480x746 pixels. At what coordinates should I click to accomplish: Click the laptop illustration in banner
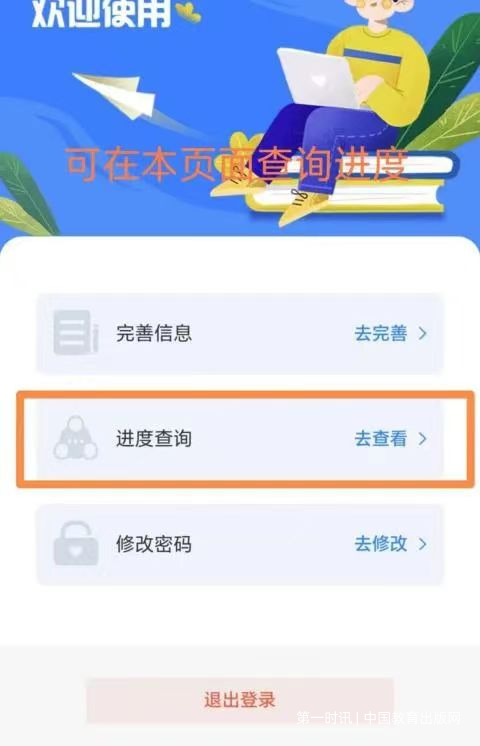pos(317,77)
